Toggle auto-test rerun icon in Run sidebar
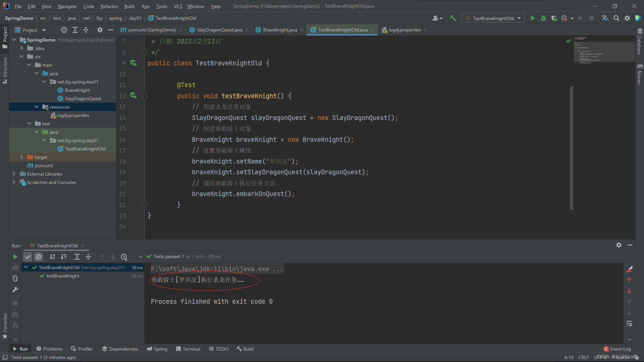The width and height of the screenshot is (644, 362). 15,279
